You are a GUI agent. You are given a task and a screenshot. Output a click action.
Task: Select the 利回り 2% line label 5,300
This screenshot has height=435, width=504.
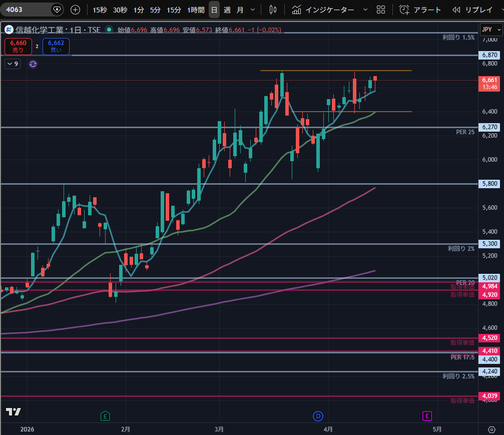click(x=489, y=244)
